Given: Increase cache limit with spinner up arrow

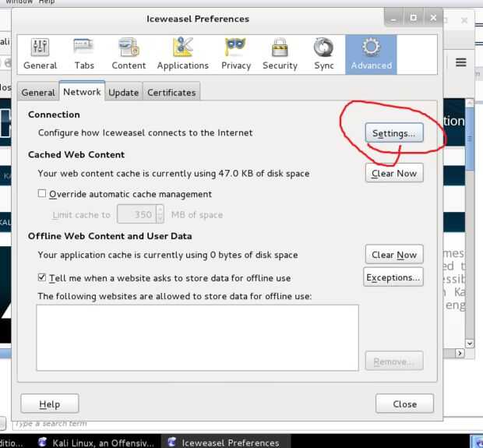Looking at the screenshot, I should pos(160,210).
